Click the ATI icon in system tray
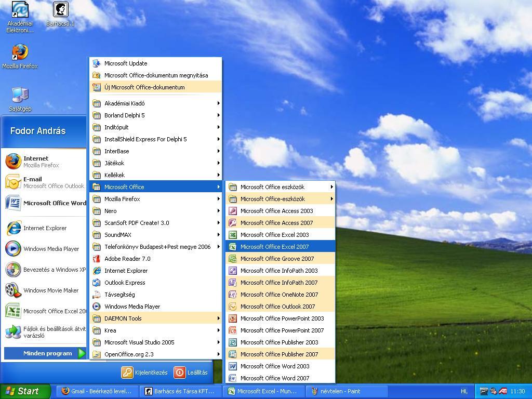532x399 pixels. [x=503, y=391]
